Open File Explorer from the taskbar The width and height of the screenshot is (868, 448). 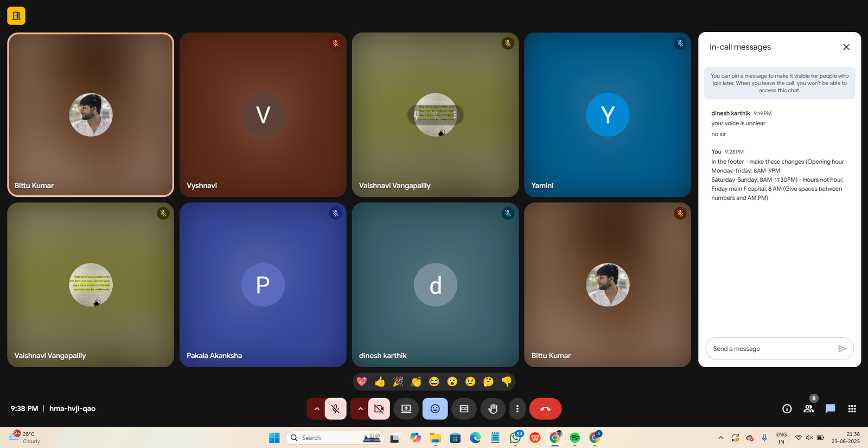(435, 438)
